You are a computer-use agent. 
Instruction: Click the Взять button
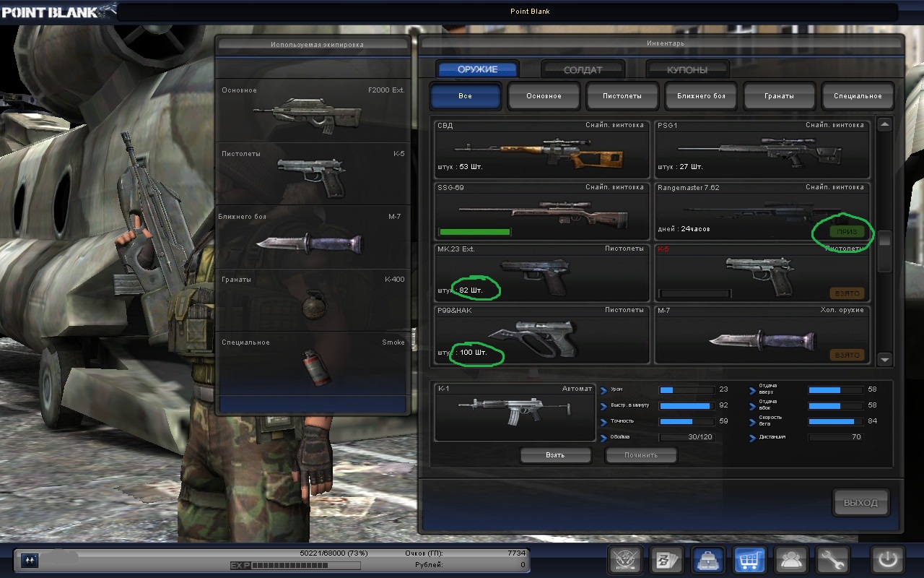(555, 456)
